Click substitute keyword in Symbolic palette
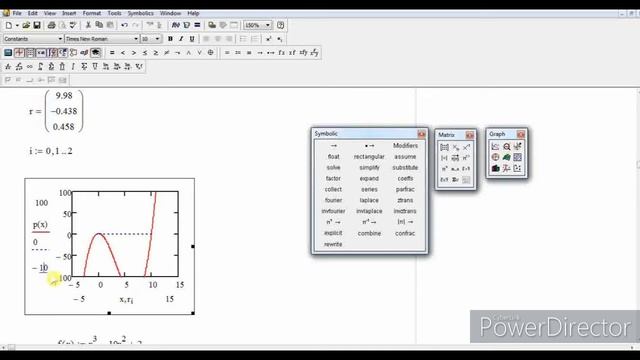Image resolution: width=640 pixels, height=360 pixels. 405,168
